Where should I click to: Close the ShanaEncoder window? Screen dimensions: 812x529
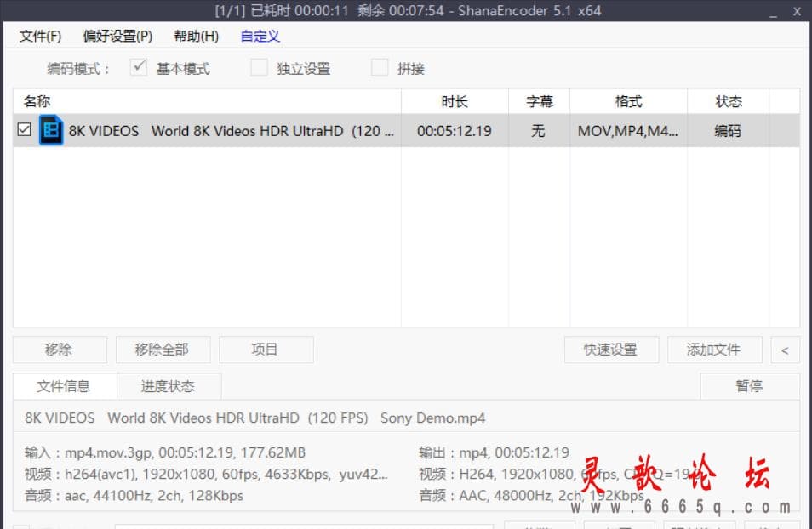[797, 11]
